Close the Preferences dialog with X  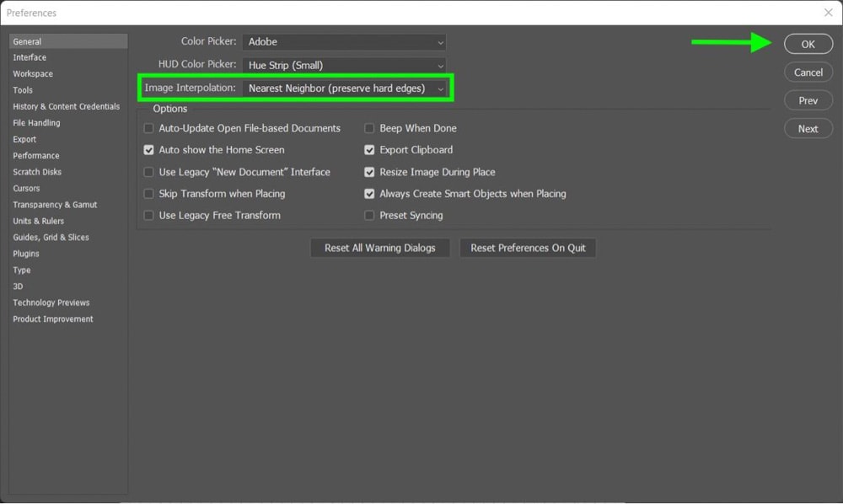coord(828,13)
